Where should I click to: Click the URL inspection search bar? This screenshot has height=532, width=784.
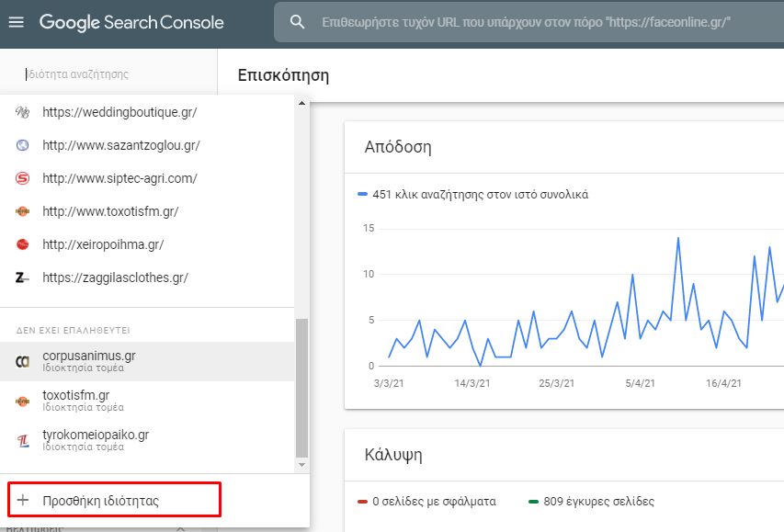529,22
